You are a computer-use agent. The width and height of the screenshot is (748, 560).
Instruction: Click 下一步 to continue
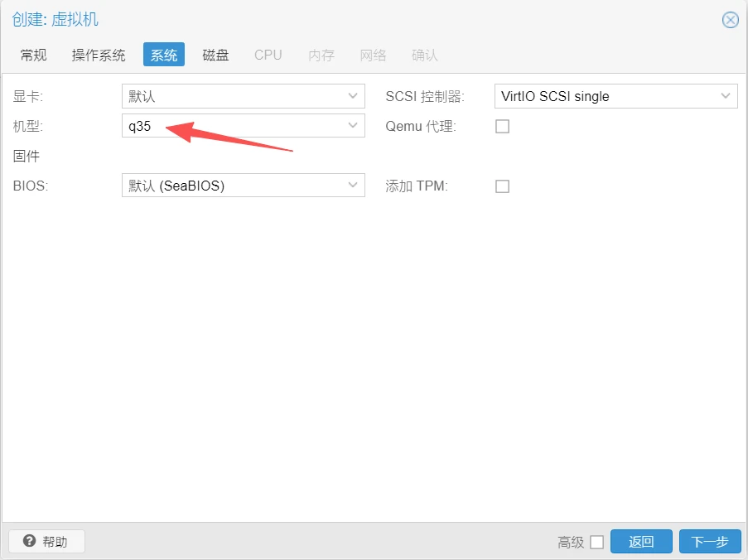(x=710, y=542)
